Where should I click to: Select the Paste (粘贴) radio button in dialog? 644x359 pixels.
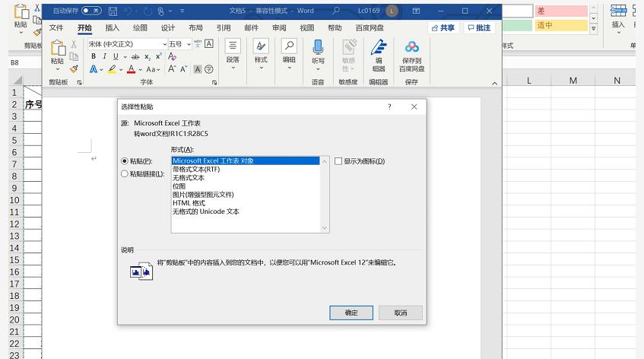coord(125,161)
